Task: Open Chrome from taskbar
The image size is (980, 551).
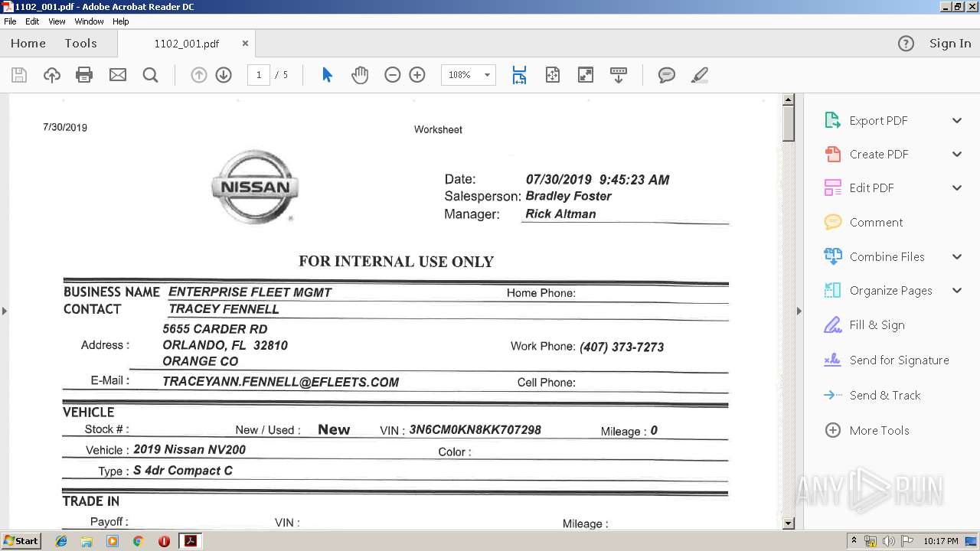Action: [138, 541]
